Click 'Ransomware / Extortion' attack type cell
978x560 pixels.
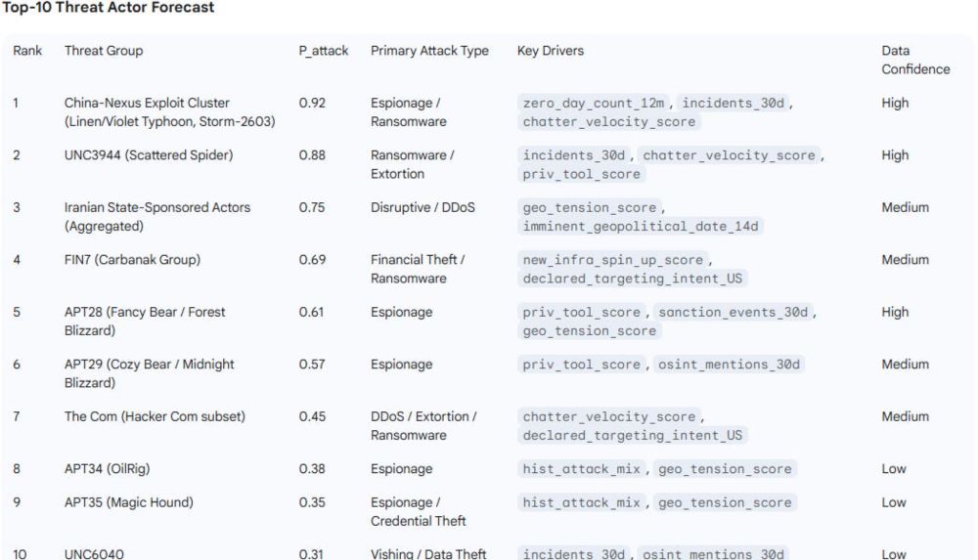(413, 164)
